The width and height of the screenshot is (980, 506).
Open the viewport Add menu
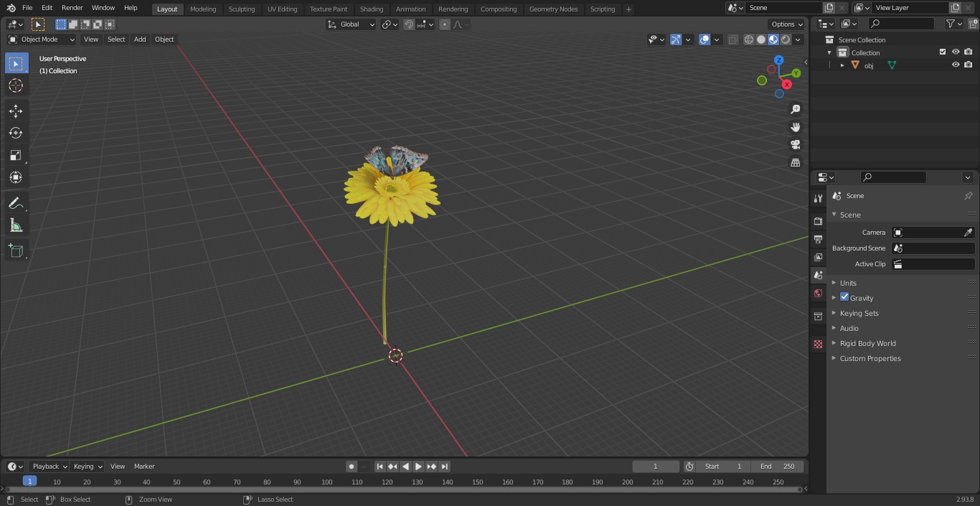[140, 39]
